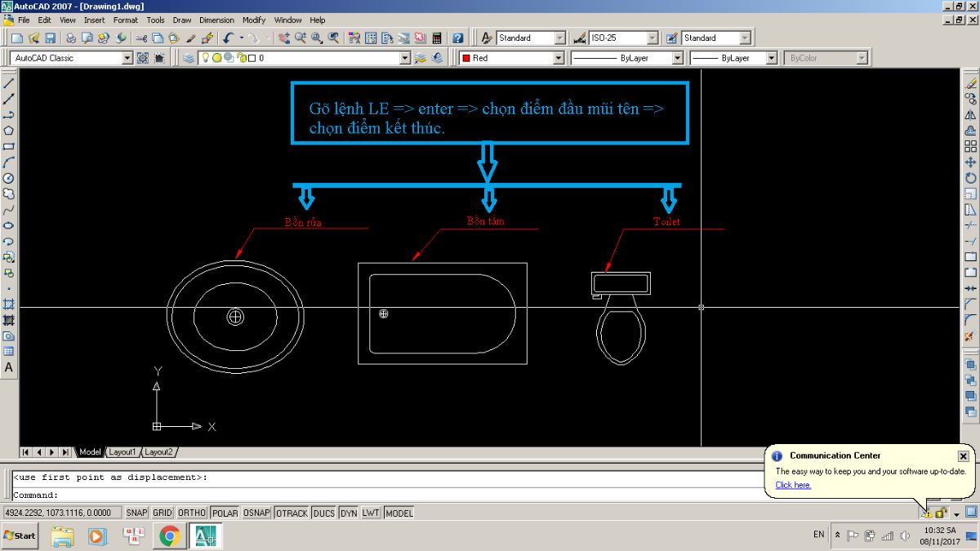Toggle GRID display in status bar
The width and height of the screenshot is (980, 551).
point(163,513)
